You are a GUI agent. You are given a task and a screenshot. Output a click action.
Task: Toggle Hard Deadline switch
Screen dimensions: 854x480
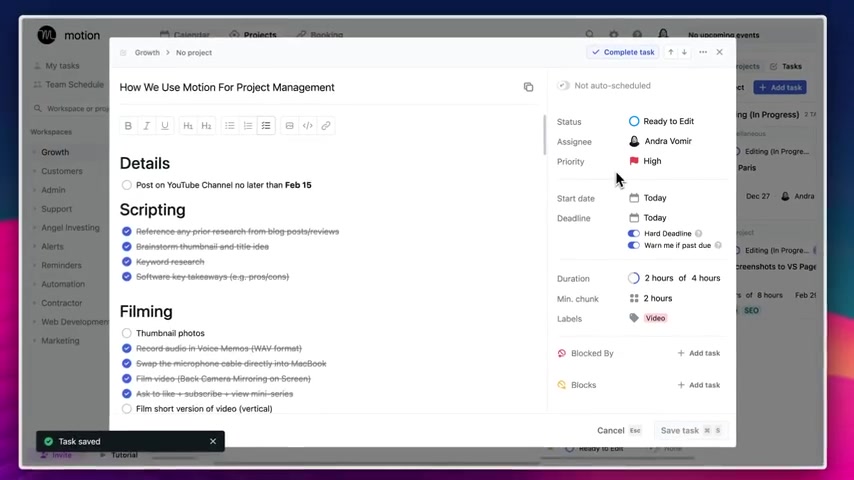click(633, 233)
